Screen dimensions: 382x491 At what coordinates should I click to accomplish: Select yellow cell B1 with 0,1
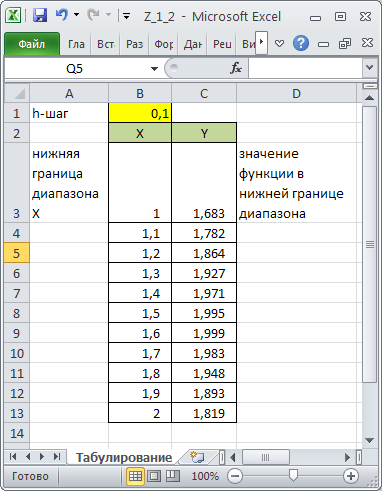[140, 113]
